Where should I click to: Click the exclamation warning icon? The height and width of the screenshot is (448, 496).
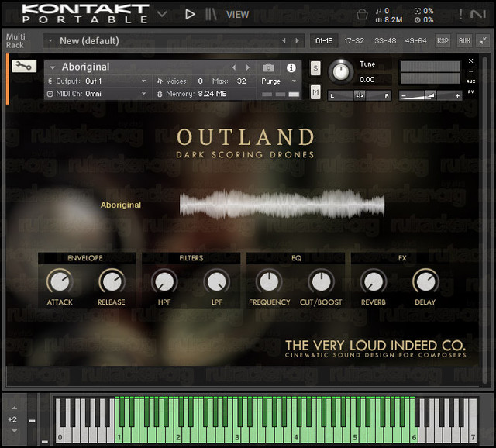tap(460, 14)
